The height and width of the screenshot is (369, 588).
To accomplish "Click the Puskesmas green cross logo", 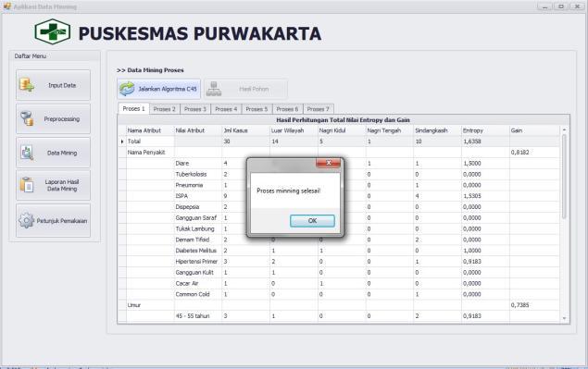I will click(53, 31).
